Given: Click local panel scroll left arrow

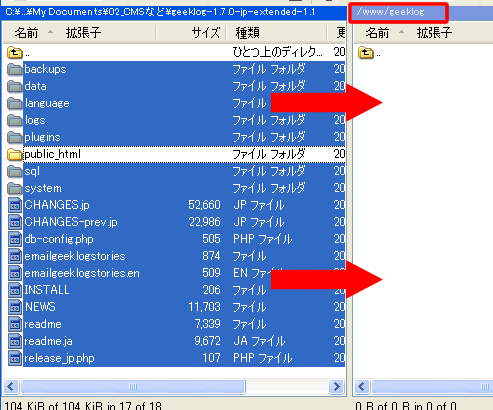Looking at the screenshot, I should pos(11,387).
